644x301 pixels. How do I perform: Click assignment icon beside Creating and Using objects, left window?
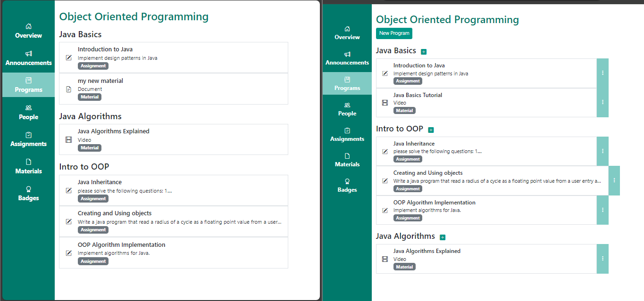(x=69, y=221)
